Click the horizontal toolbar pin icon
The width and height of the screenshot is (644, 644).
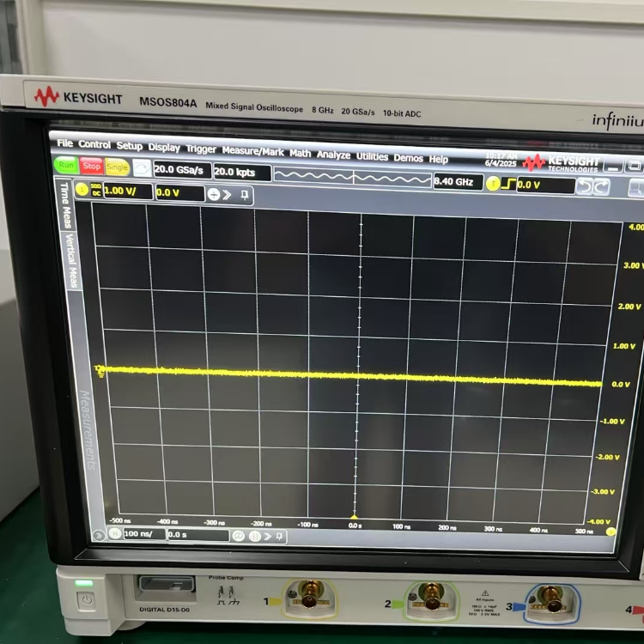click(x=279, y=537)
